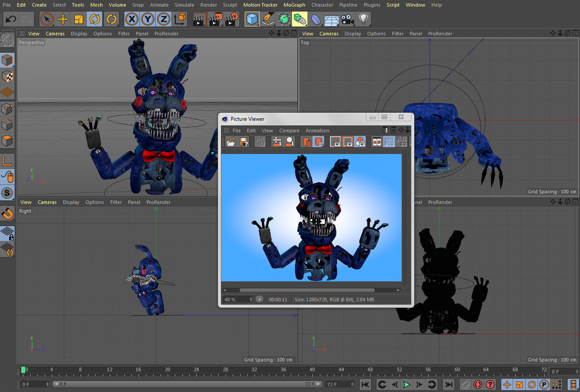Click the Subdivision Surface generator icon

[284, 19]
